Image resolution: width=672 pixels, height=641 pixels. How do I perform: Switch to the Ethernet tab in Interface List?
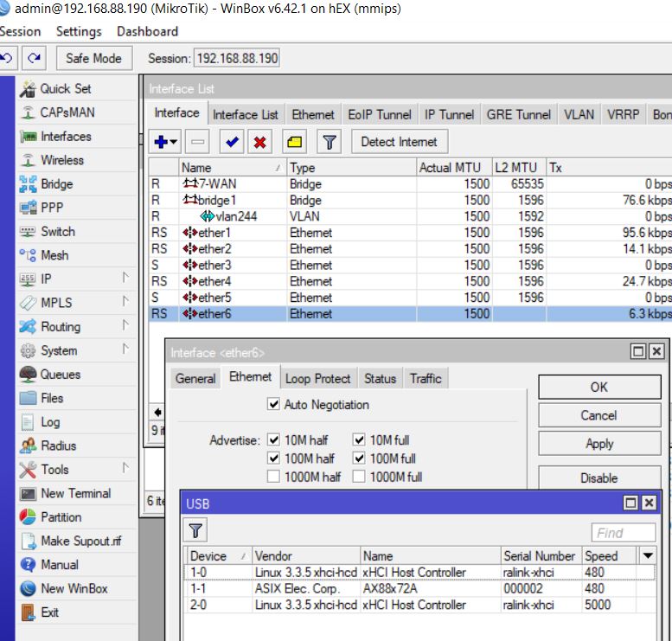313,114
